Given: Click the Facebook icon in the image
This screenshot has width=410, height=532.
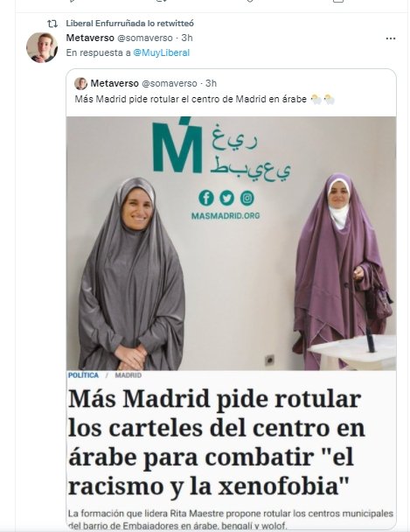Looking at the screenshot, I should [x=206, y=198].
